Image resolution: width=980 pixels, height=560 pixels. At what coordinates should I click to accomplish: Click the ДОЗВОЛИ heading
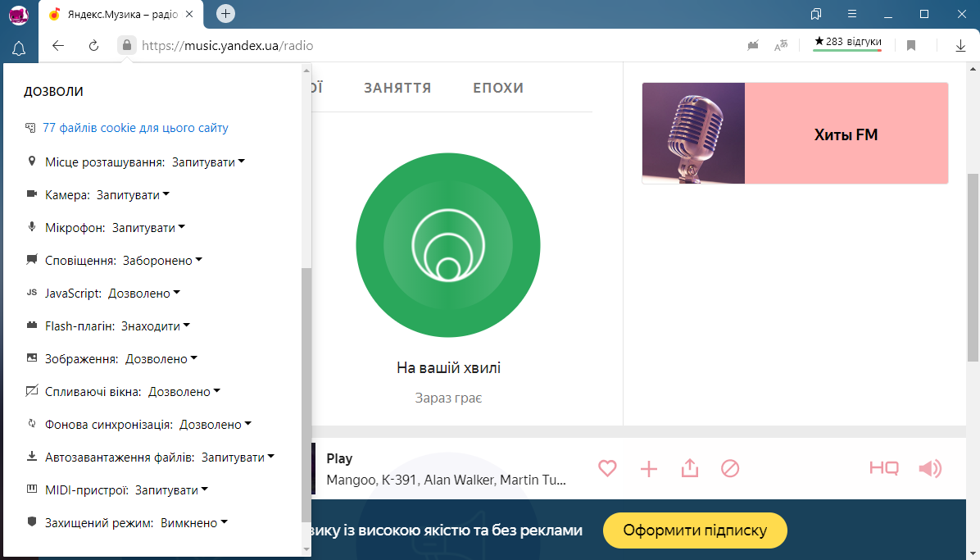53,91
